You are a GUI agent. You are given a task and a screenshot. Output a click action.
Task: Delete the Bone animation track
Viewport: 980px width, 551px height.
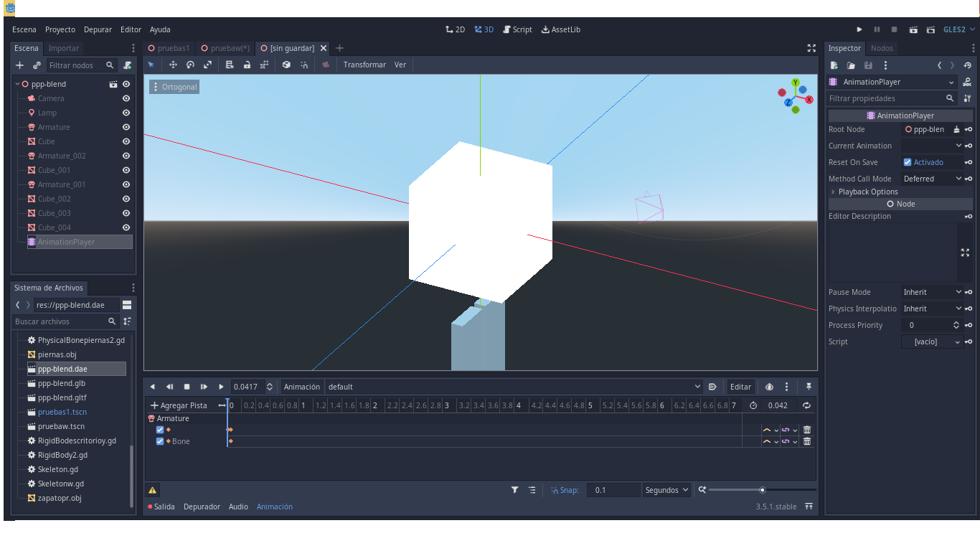807,441
